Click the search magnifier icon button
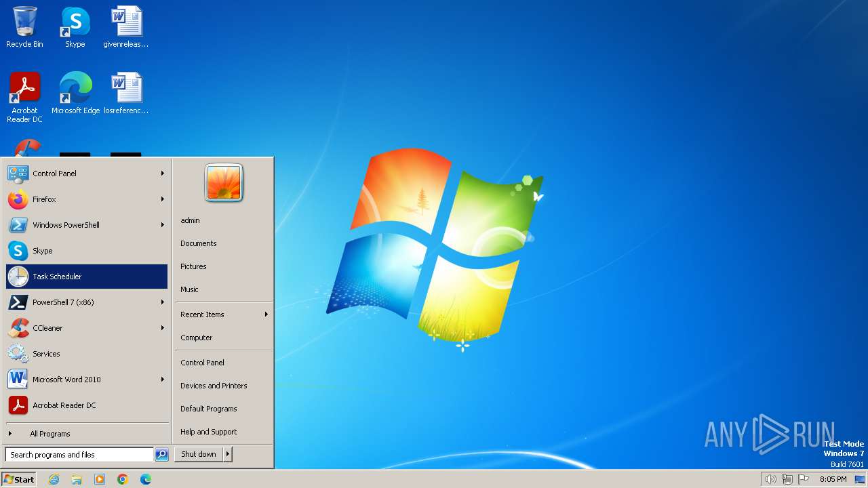 tap(161, 455)
